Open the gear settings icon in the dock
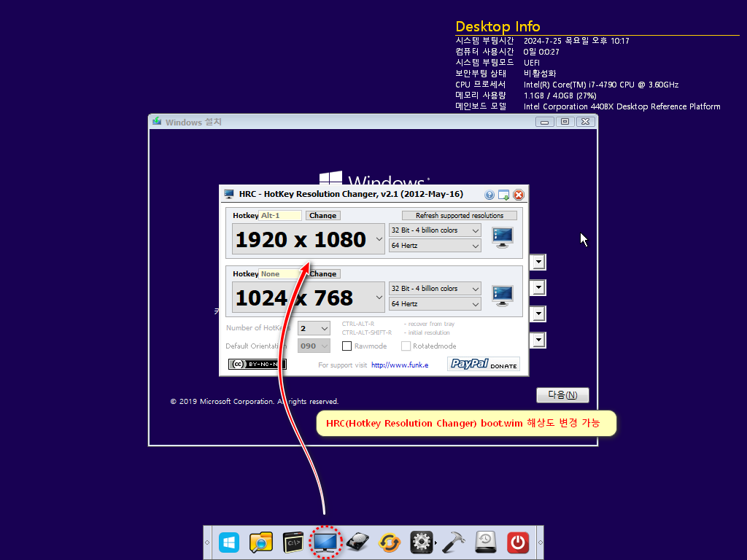Viewport: 747px width, 560px height. 422,542
